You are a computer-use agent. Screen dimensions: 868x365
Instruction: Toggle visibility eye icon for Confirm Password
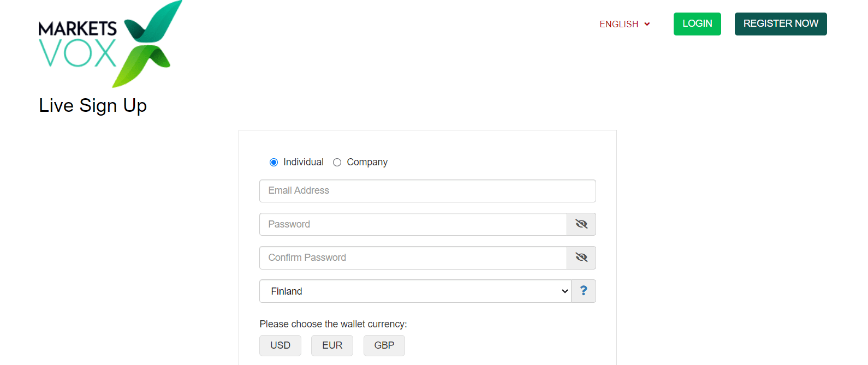point(581,258)
